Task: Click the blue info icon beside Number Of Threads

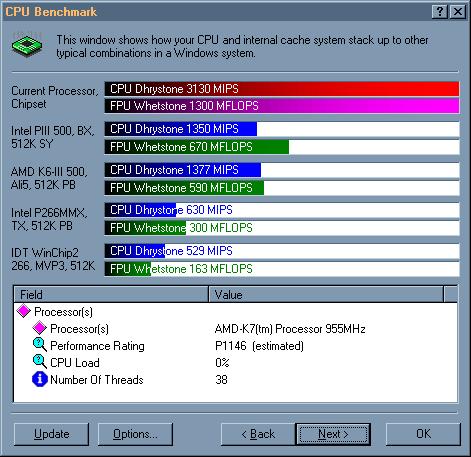Action: click(40, 379)
